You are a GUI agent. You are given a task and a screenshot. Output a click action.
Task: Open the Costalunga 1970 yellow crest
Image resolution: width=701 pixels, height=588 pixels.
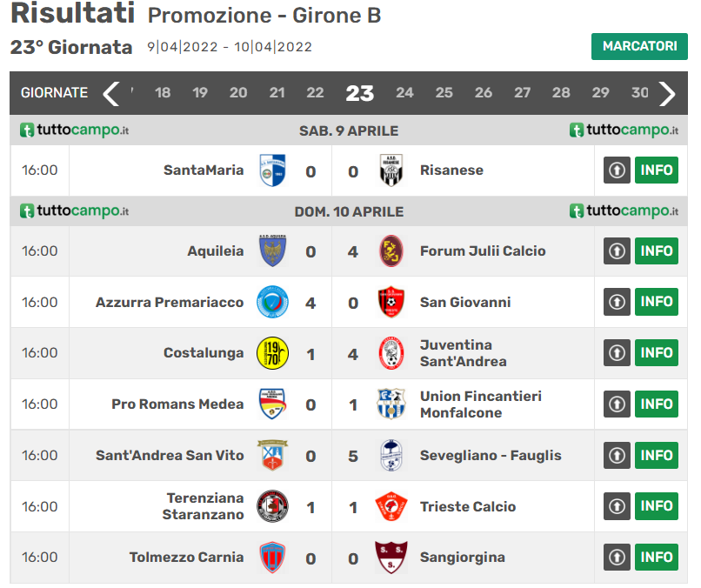pyautogui.click(x=272, y=353)
